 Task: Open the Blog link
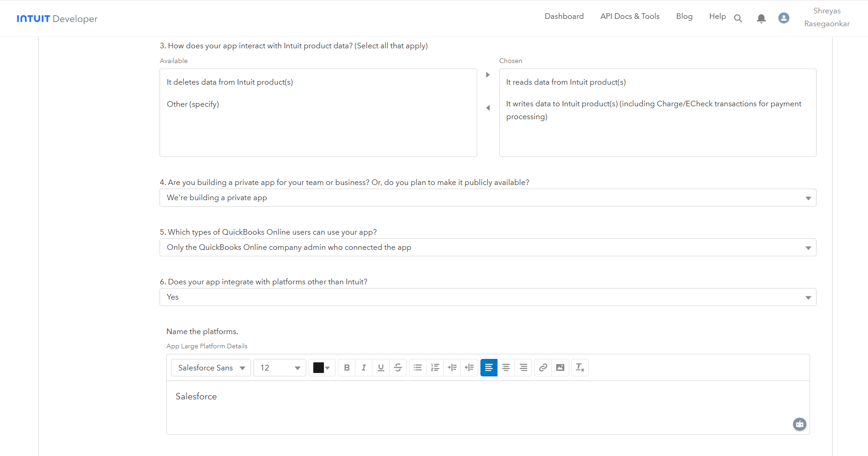pos(684,17)
